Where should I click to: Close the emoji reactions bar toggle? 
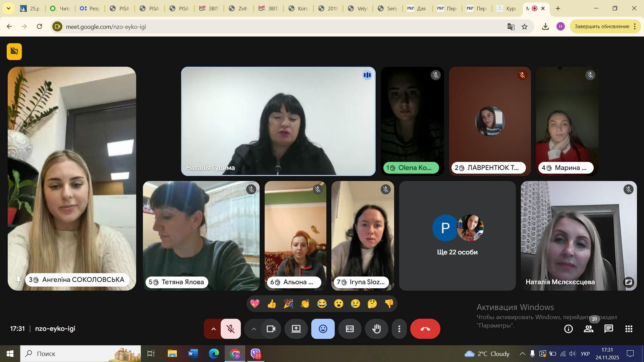[x=323, y=329]
